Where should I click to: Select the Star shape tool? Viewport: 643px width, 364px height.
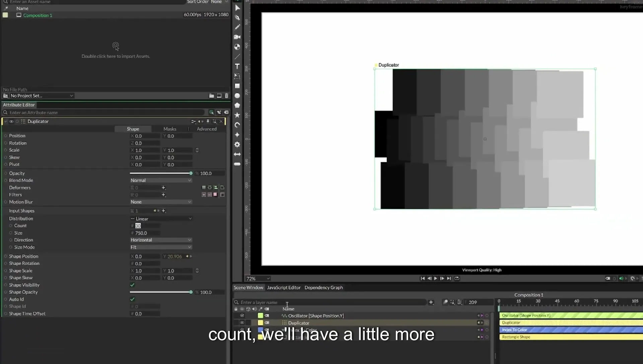pyautogui.click(x=237, y=115)
